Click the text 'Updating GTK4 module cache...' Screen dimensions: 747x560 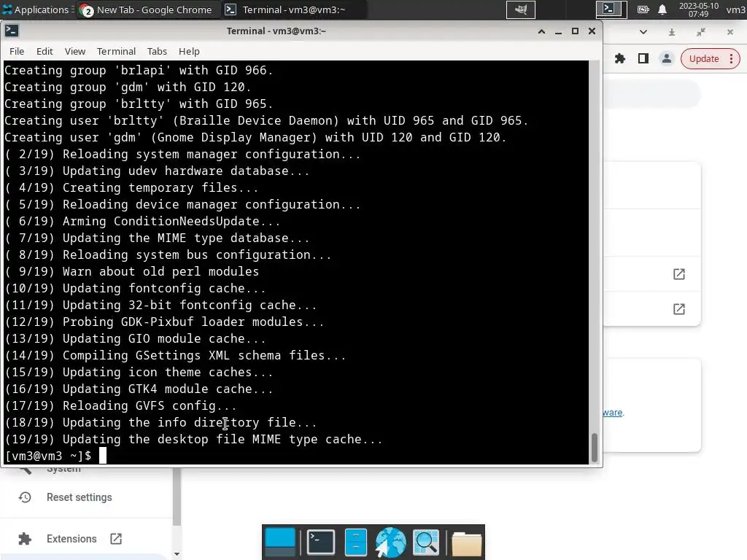[x=168, y=389]
